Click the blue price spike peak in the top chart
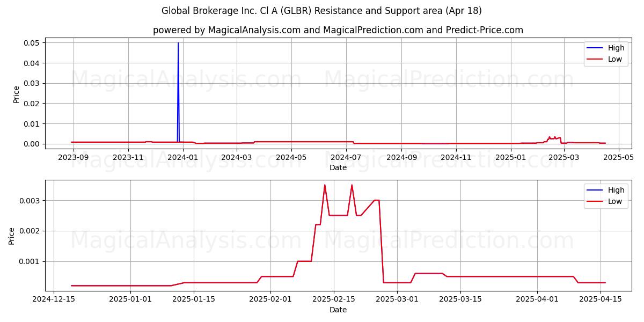 click(178, 43)
